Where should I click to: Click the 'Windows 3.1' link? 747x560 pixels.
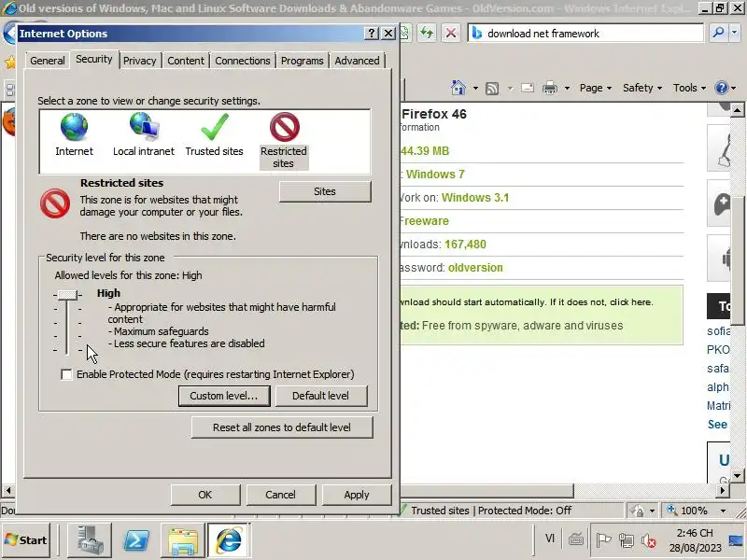475,198
